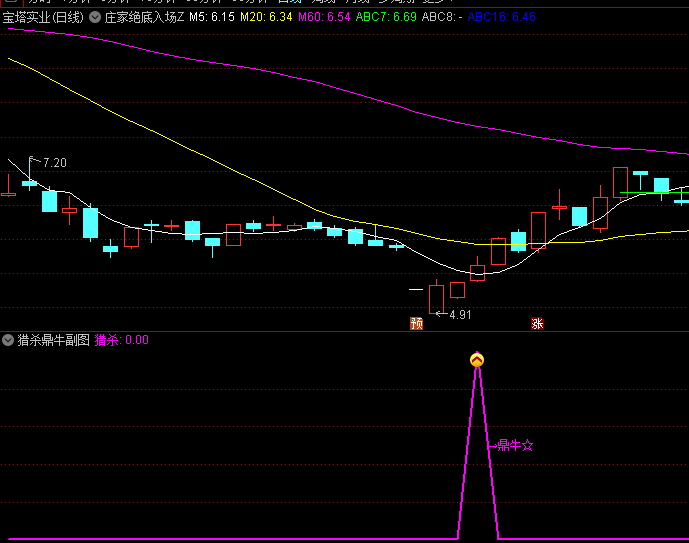Select the 猎杀鼎牛副图 indicator name
Viewport: 689px width, 543px height.
[x=54, y=340]
